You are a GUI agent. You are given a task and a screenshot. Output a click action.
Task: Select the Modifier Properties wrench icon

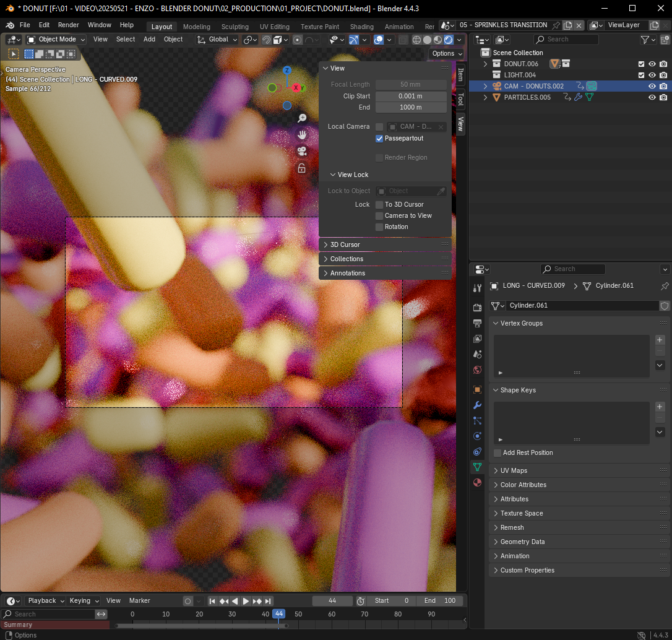pyautogui.click(x=476, y=405)
